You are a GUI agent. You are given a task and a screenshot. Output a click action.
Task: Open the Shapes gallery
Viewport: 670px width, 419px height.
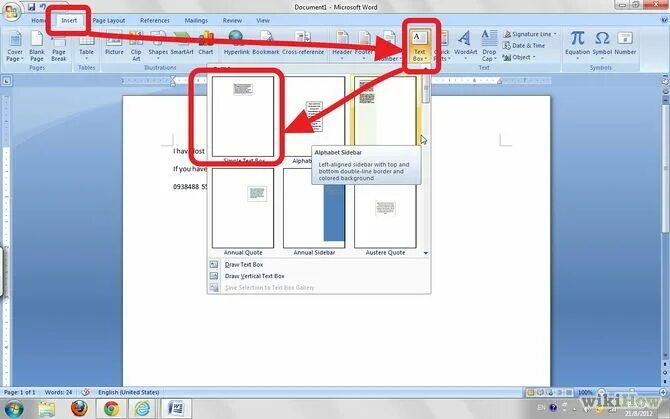pos(158,46)
